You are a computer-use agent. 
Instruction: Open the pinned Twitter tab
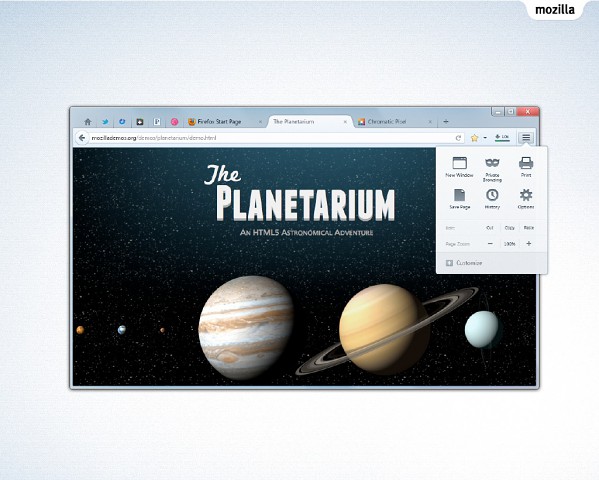(x=105, y=122)
